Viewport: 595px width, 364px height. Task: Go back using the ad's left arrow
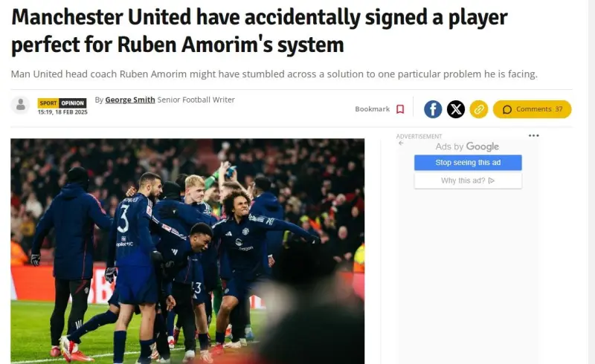click(x=401, y=143)
